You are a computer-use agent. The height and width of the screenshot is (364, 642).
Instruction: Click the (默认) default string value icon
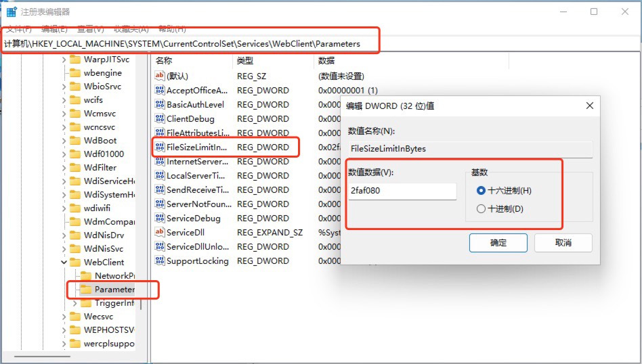160,76
